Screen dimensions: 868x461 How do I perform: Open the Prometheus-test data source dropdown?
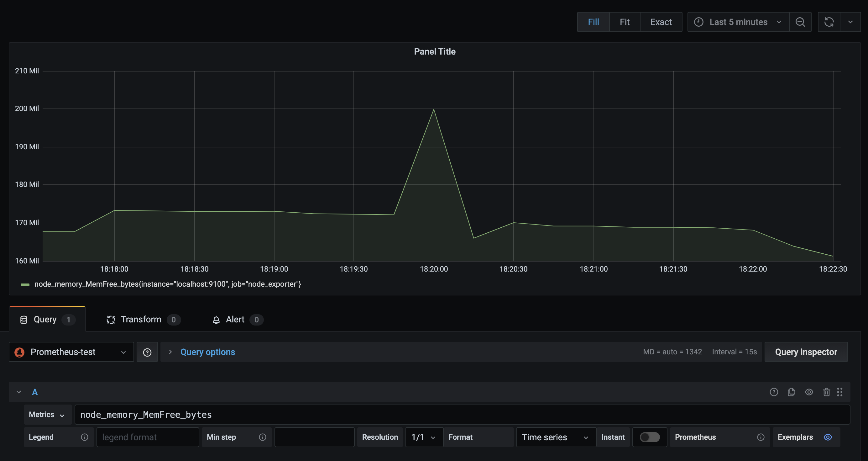pos(71,352)
